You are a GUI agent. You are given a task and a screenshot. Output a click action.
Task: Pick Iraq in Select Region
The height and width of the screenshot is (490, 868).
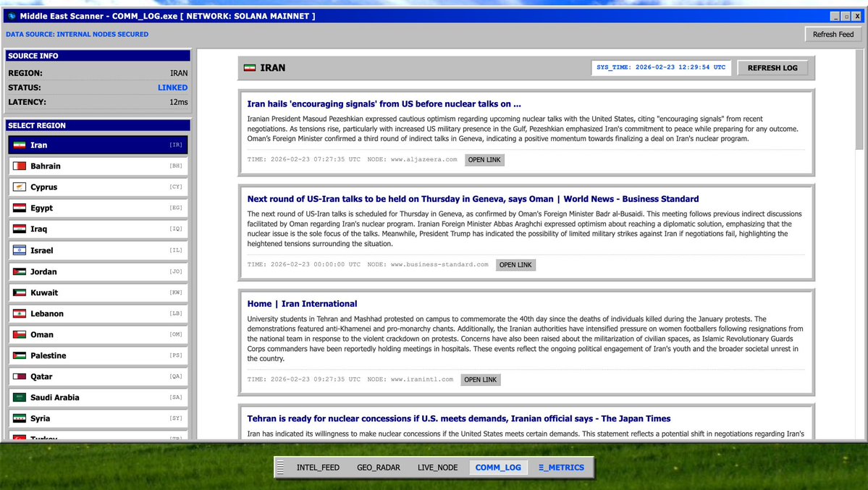pos(98,229)
